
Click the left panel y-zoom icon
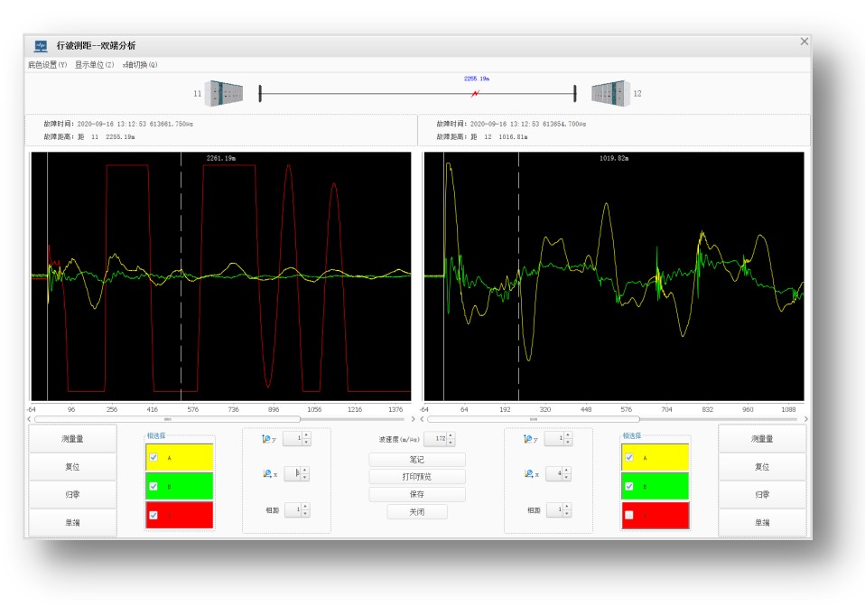pos(266,439)
